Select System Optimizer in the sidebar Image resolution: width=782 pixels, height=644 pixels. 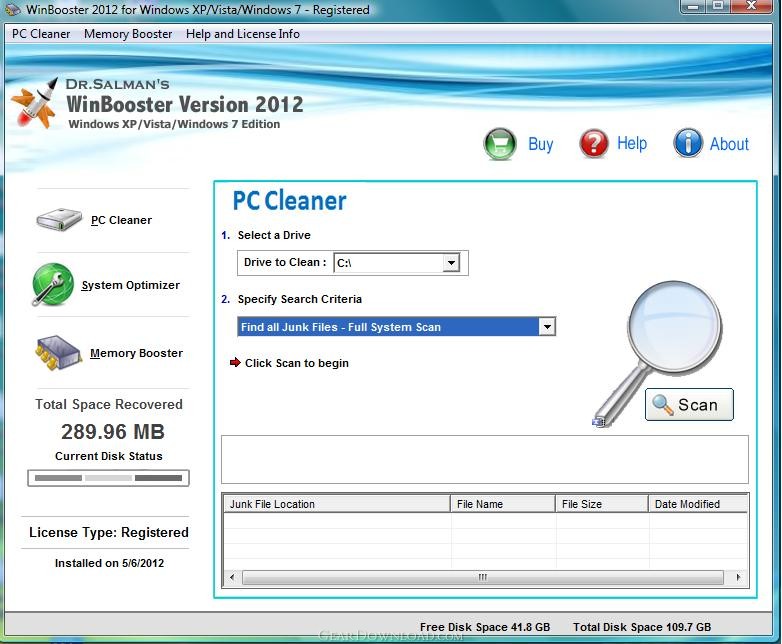pyautogui.click(x=131, y=285)
